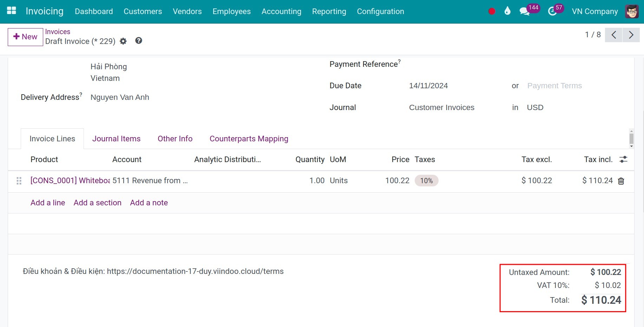Click the Payment Reference field label

[x=365, y=64]
